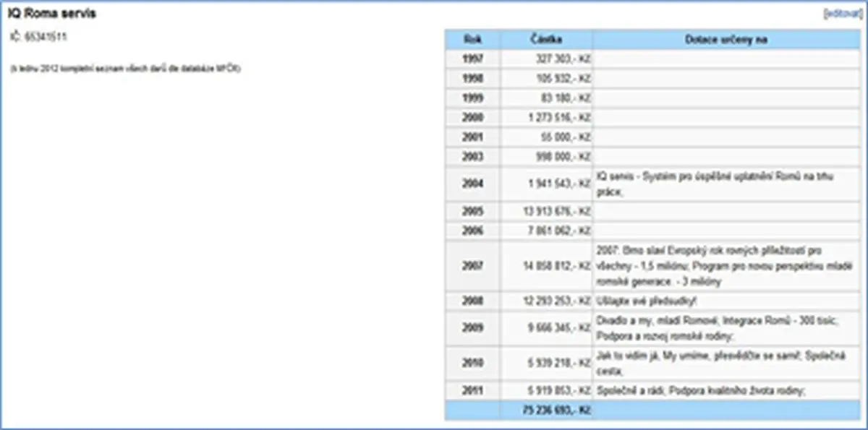The height and width of the screenshot is (430, 868).
Task: Click the year 2011 cell
Action: [x=472, y=391]
